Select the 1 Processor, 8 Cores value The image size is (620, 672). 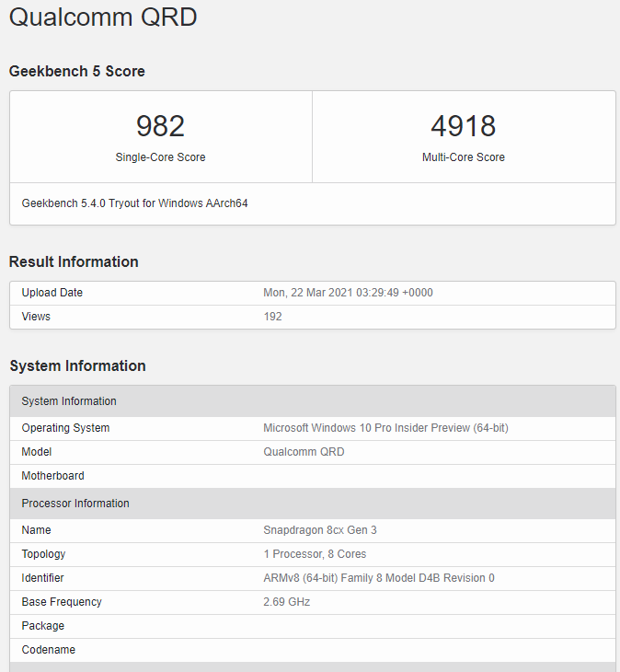[x=315, y=554]
